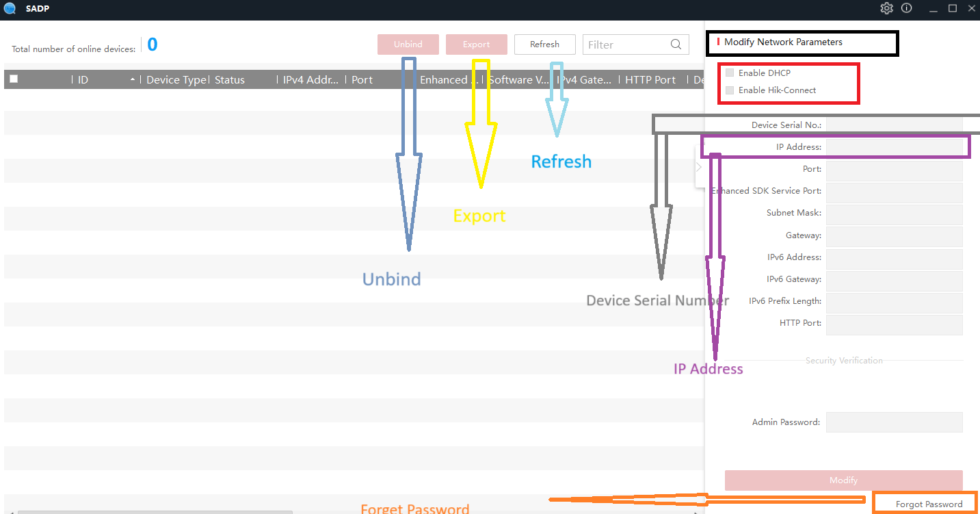This screenshot has height=514, width=980.
Task: Open the SADP settings gear icon
Action: 886,8
